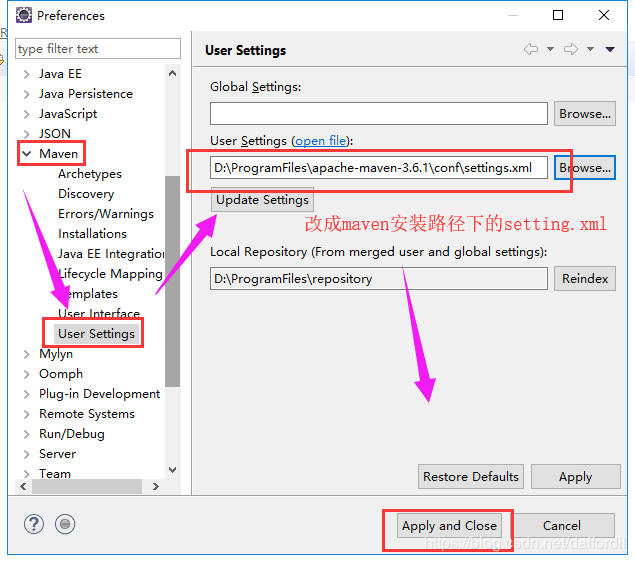Viewport: 635px width, 562px height.
Task: Expand the JavaScript tree node
Action: coord(27,114)
